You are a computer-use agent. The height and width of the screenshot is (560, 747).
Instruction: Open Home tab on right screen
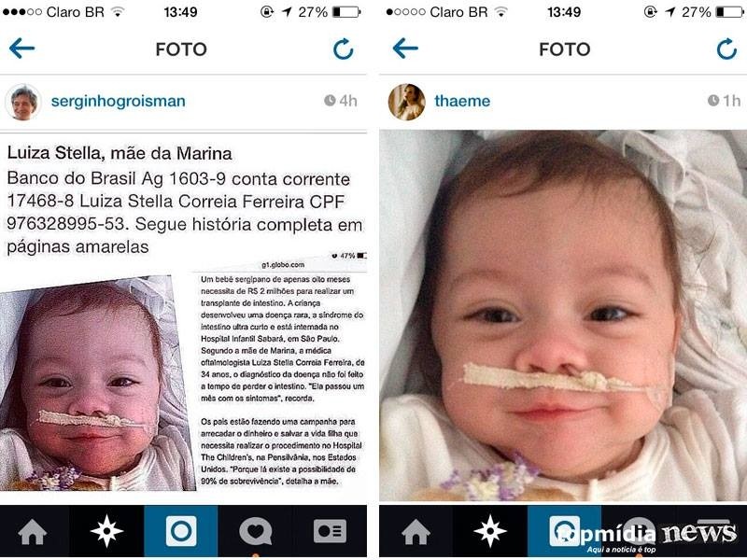[416, 531]
